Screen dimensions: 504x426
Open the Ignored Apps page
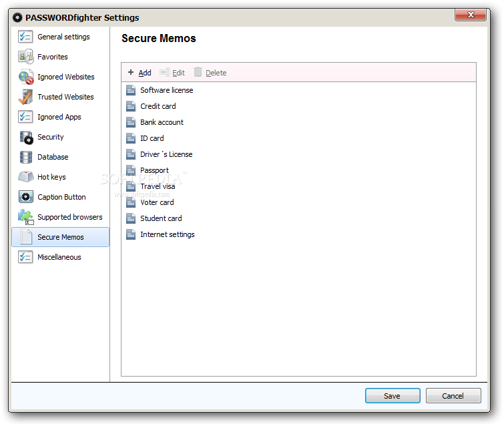61,117
